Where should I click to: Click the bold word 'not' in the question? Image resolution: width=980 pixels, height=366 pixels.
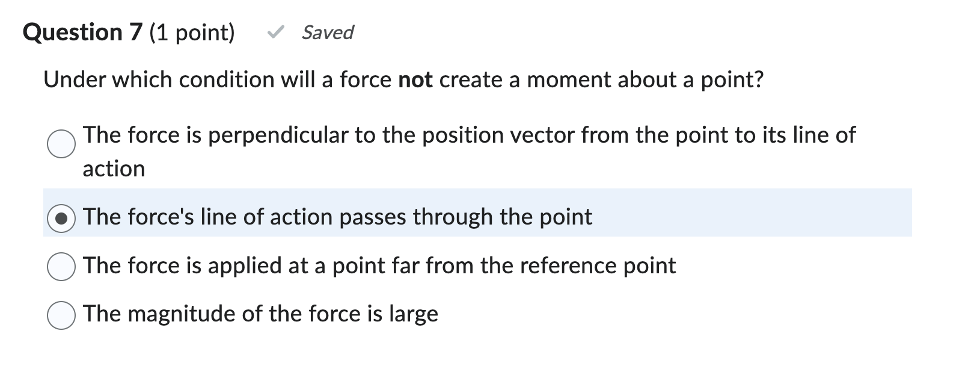[416, 79]
